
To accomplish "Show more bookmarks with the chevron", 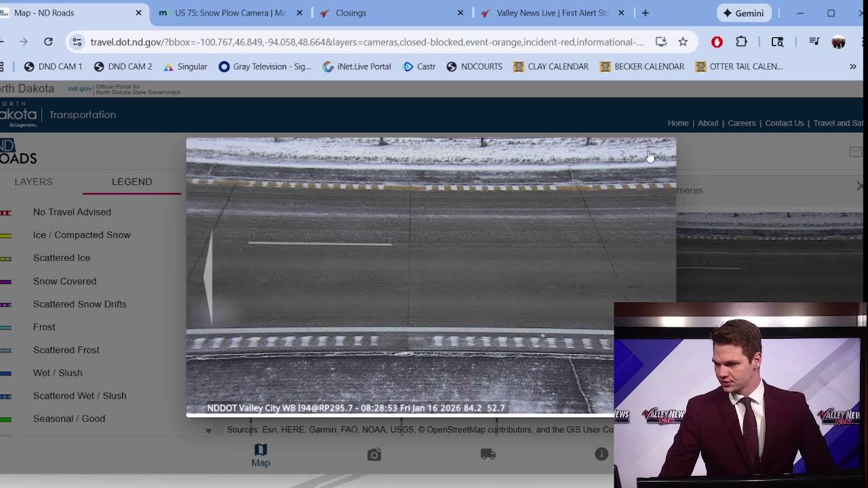I will point(852,66).
